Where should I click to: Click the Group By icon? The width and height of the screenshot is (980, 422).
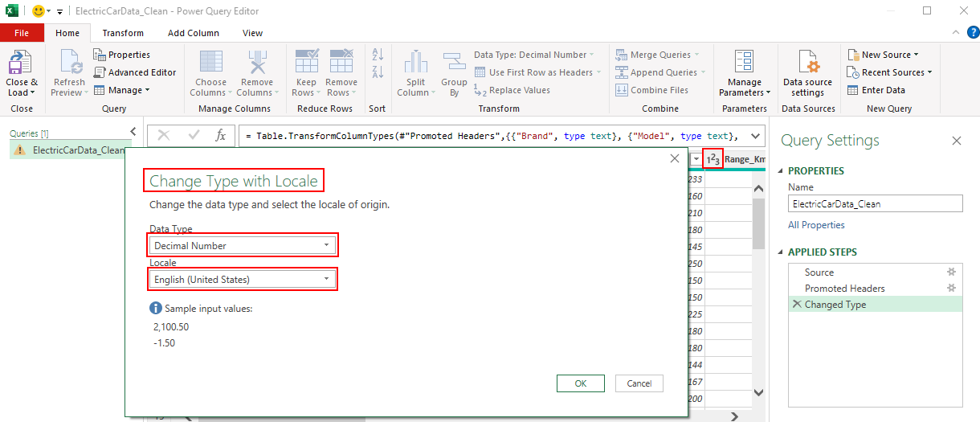point(454,64)
